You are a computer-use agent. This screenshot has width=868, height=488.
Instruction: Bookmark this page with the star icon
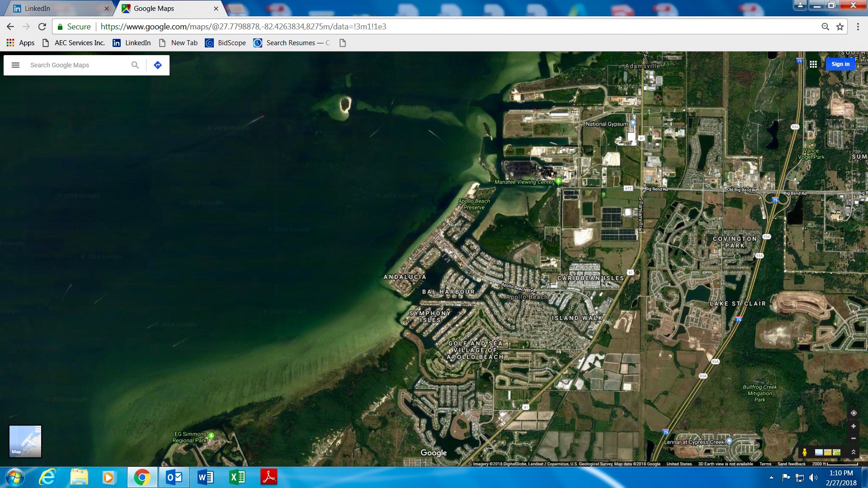[840, 27]
